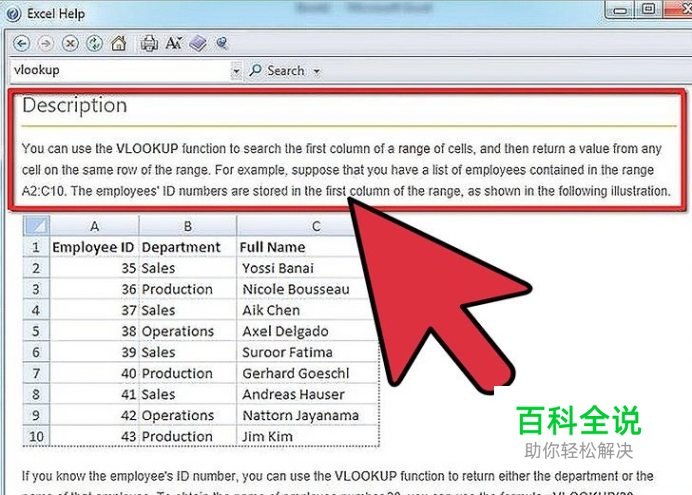Screen dimensions: 692x495
Task: Click row header 2
Action: 36,268
